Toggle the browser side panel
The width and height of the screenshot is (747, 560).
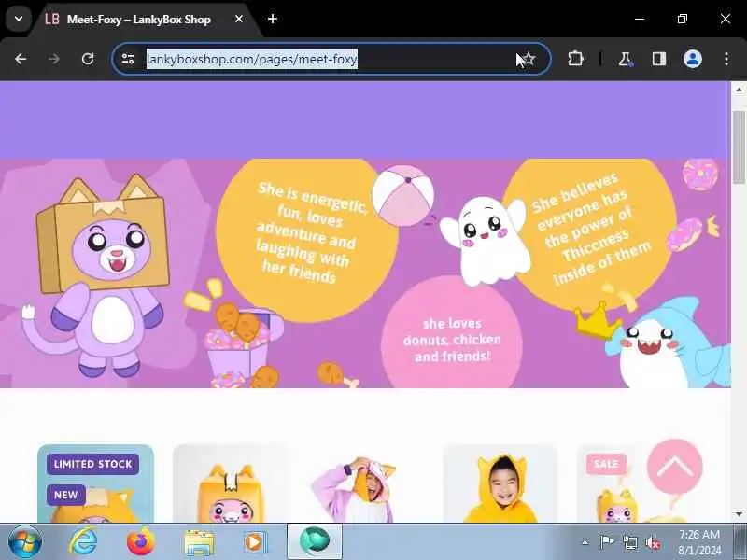(659, 59)
